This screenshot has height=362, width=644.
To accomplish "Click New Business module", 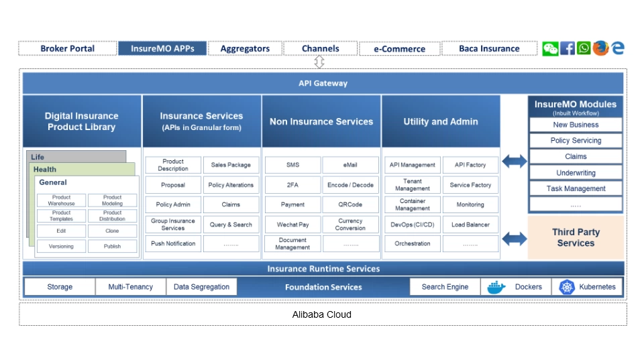I will (576, 125).
